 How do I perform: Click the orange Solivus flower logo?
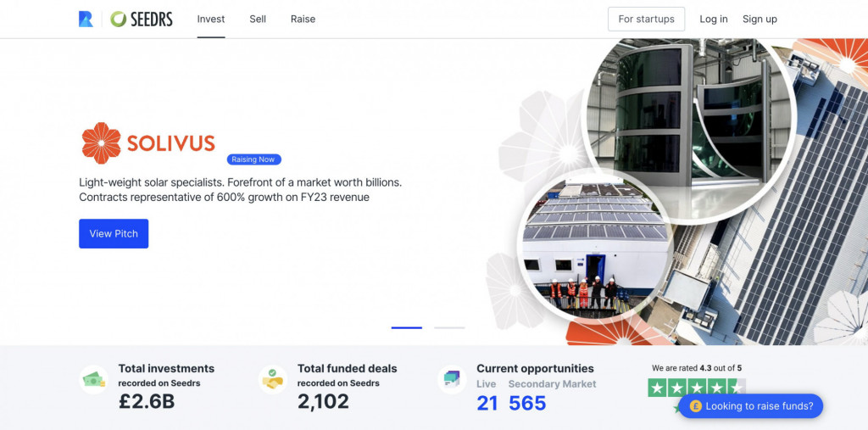pos(102,143)
